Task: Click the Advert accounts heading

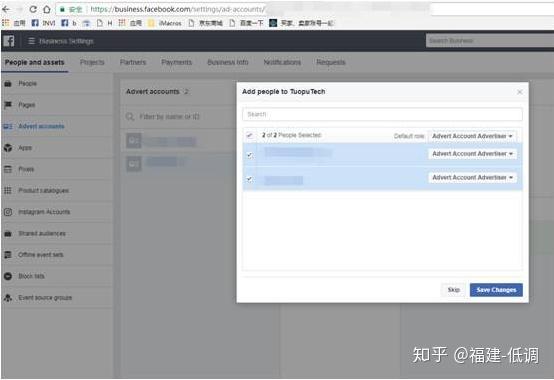Action: (x=153, y=92)
